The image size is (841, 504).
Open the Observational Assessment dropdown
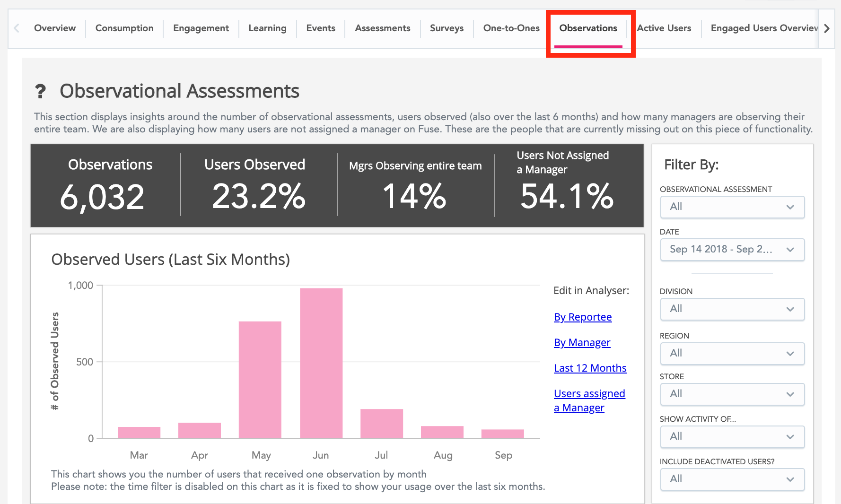pos(732,207)
